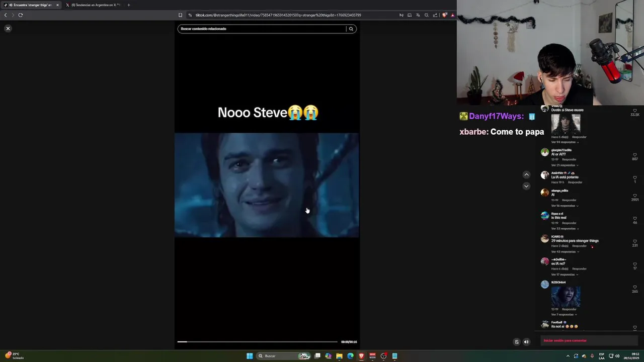
Task: Open stange_edits profile avatar
Action: (x=544, y=193)
